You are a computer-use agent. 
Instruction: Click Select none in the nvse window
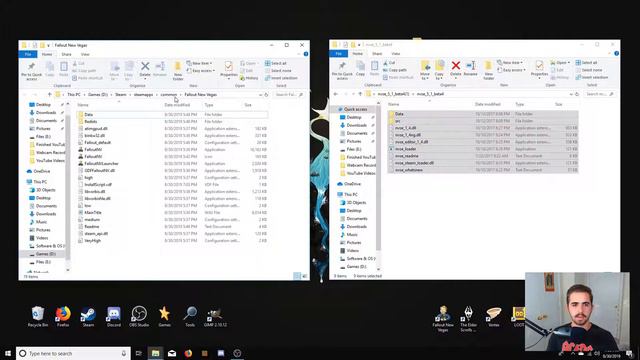(589, 70)
